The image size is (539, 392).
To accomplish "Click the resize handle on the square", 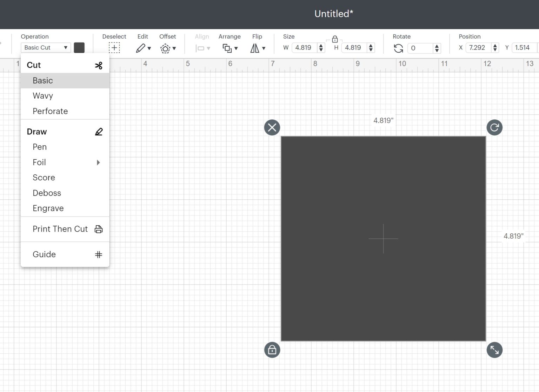I will [x=494, y=350].
